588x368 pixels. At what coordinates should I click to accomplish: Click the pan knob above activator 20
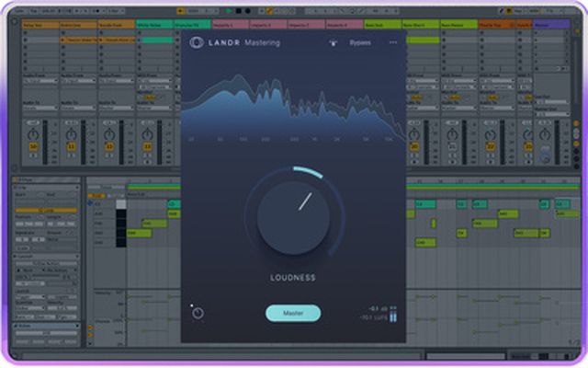(414, 134)
